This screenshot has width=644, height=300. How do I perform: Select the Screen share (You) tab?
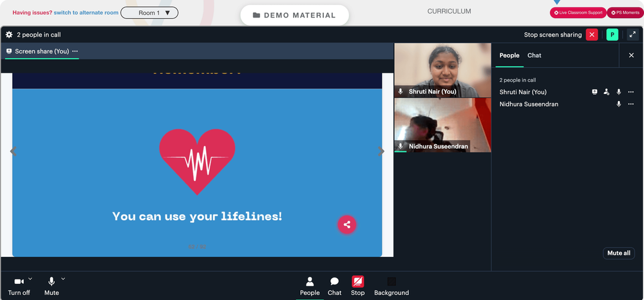point(42,52)
